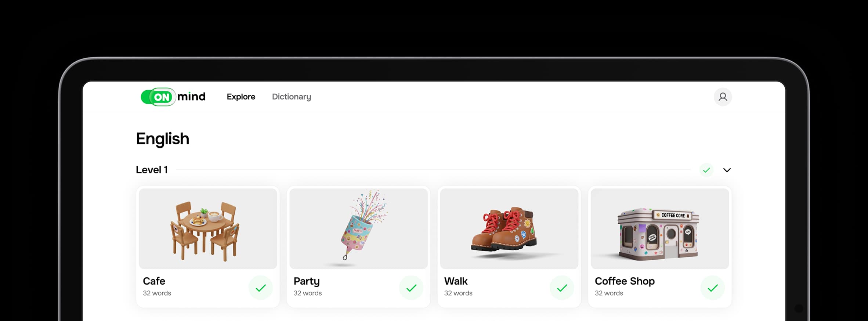Select the Walk lesson title
868x321 pixels.
(456, 281)
